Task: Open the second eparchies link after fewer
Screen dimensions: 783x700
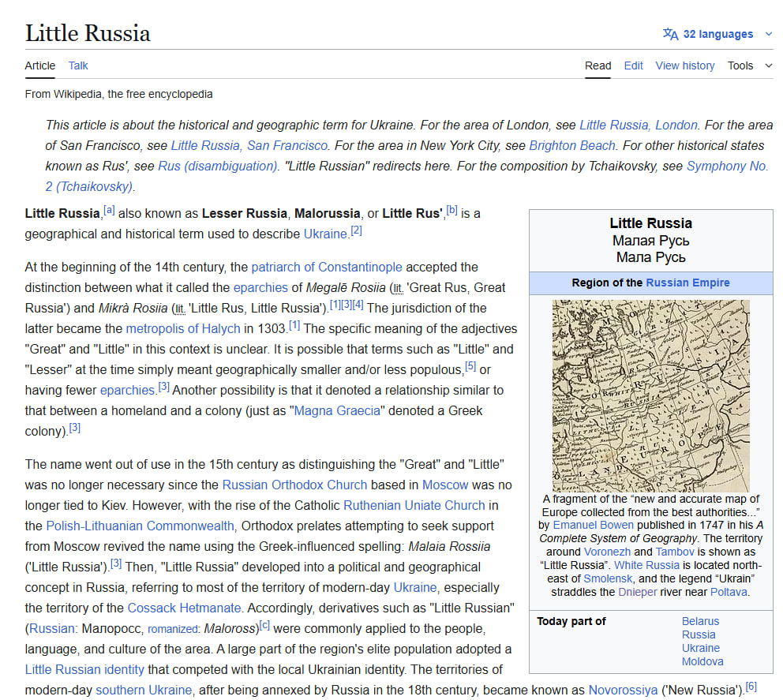Action: (x=127, y=390)
